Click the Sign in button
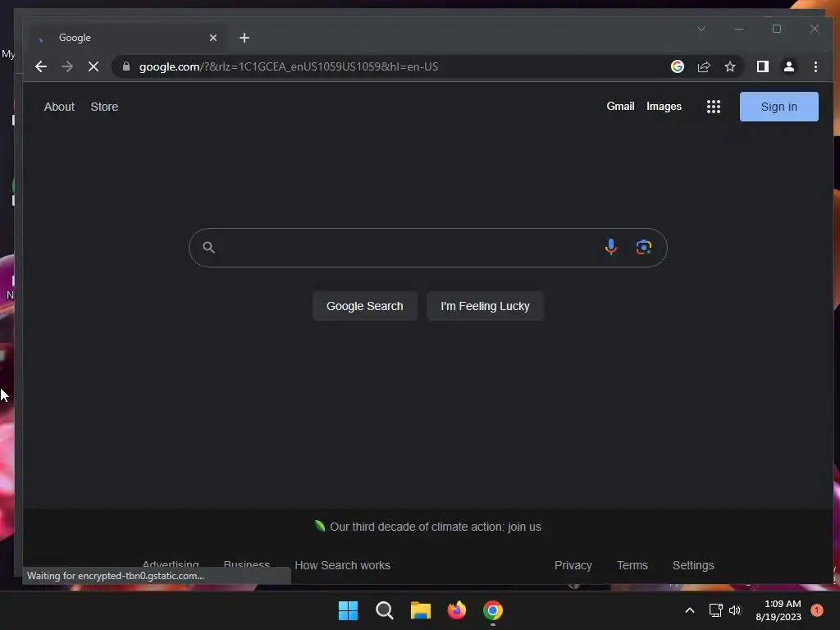The height and width of the screenshot is (630, 840). click(779, 107)
